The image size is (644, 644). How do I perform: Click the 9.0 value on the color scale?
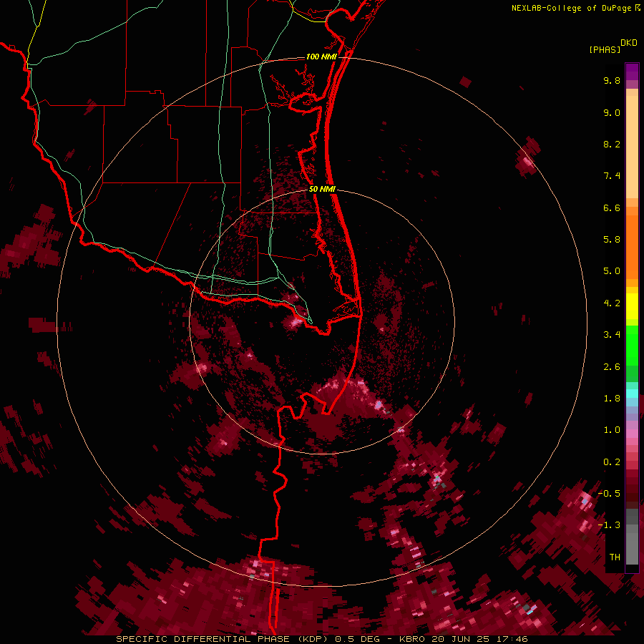click(x=612, y=112)
